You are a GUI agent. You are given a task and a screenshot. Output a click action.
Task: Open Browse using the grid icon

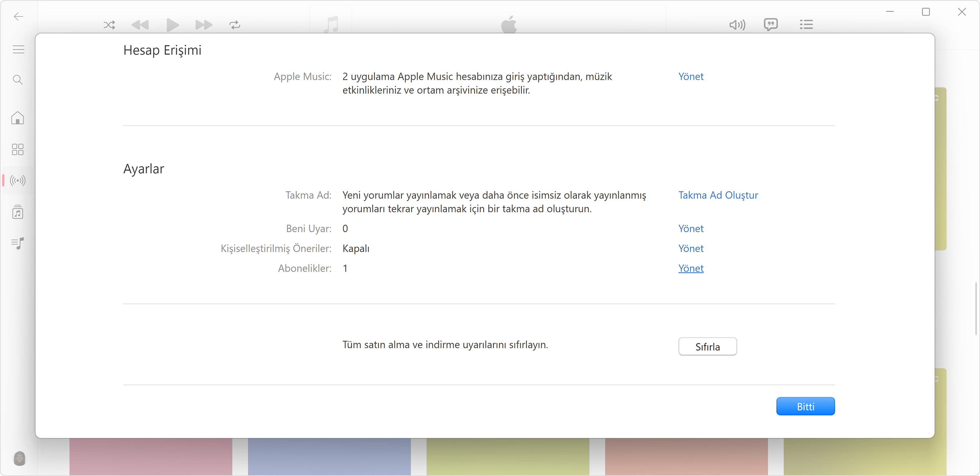[17, 149]
